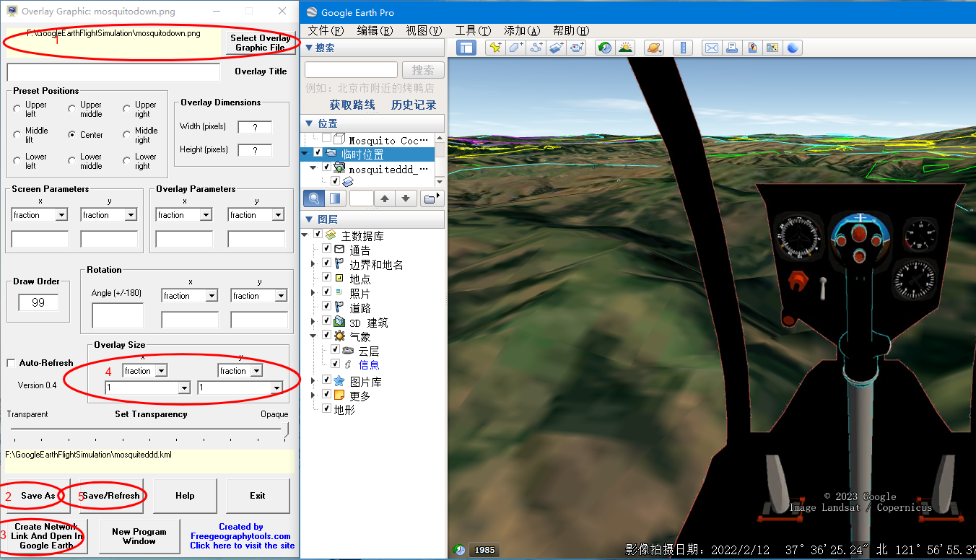Viewport: 976px width, 560px height.
Task: Move item down in Places panel
Action: (406, 198)
